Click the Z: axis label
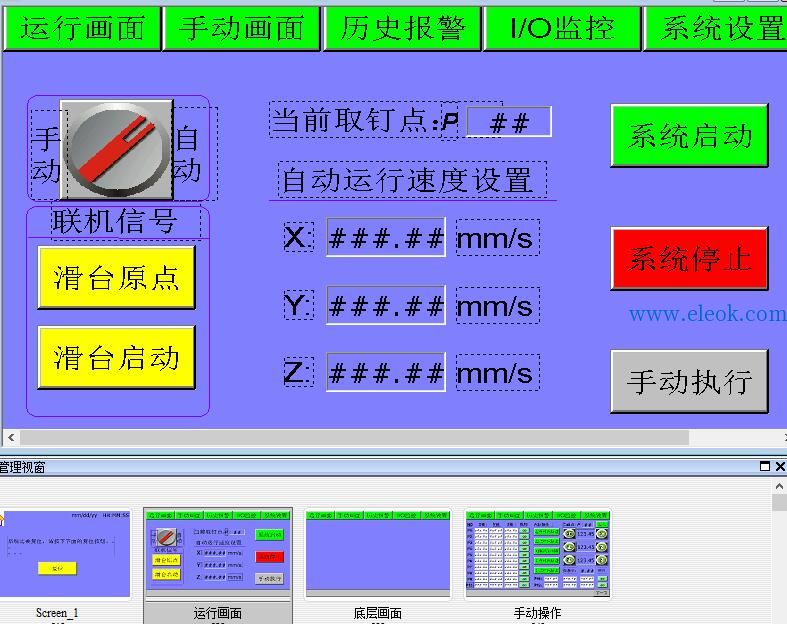This screenshot has height=624, width=787. [299, 372]
